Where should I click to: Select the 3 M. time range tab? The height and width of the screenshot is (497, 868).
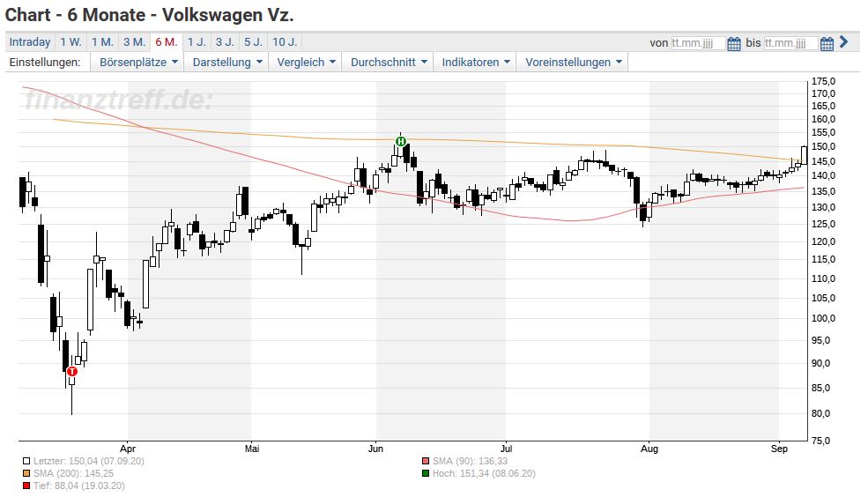(x=135, y=42)
